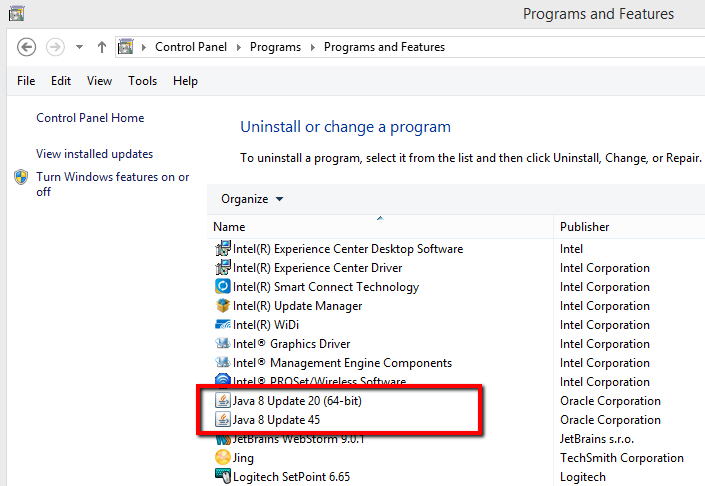Expand the chevron before Control Panel breadcrumb

coord(144,47)
